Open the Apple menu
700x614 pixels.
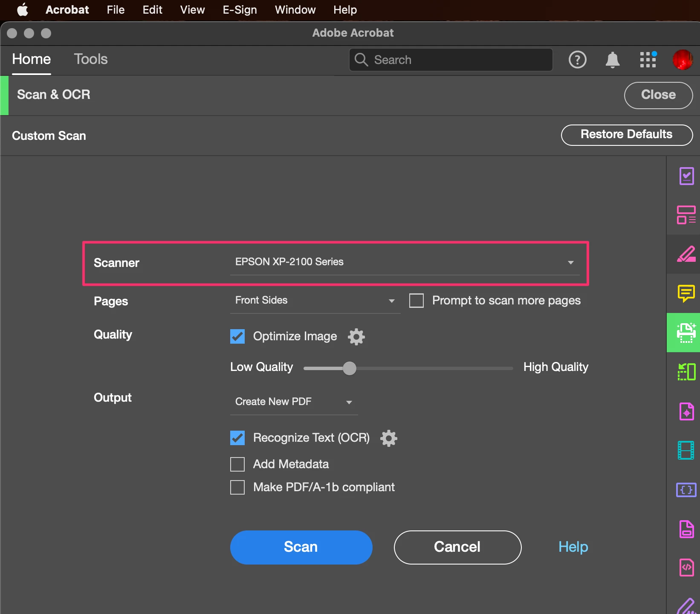click(x=23, y=9)
